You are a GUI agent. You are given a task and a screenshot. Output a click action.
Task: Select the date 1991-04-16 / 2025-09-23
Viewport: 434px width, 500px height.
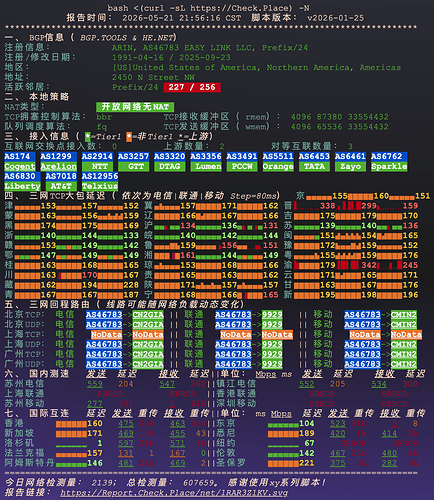click(171, 57)
